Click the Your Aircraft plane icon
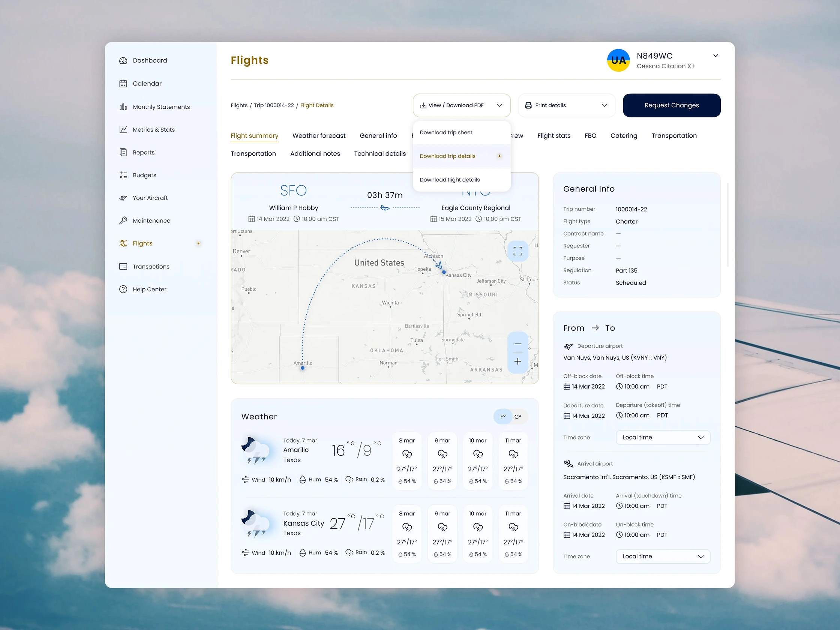This screenshot has width=840, height=630. click(123, 198)
